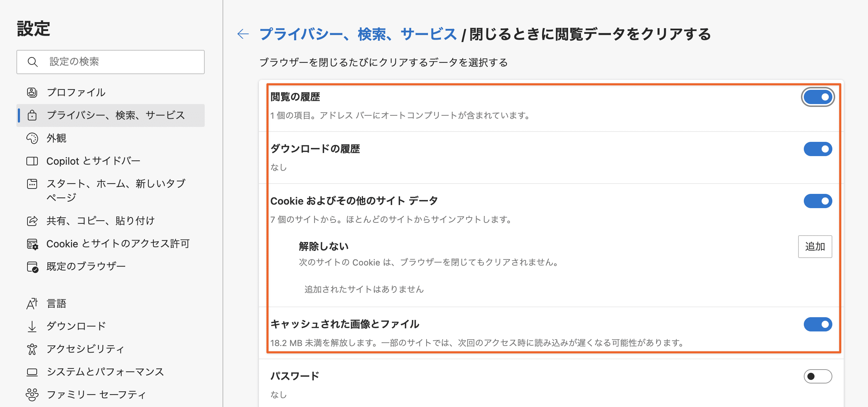Select the 外観 palette icon

coord(32,138)
